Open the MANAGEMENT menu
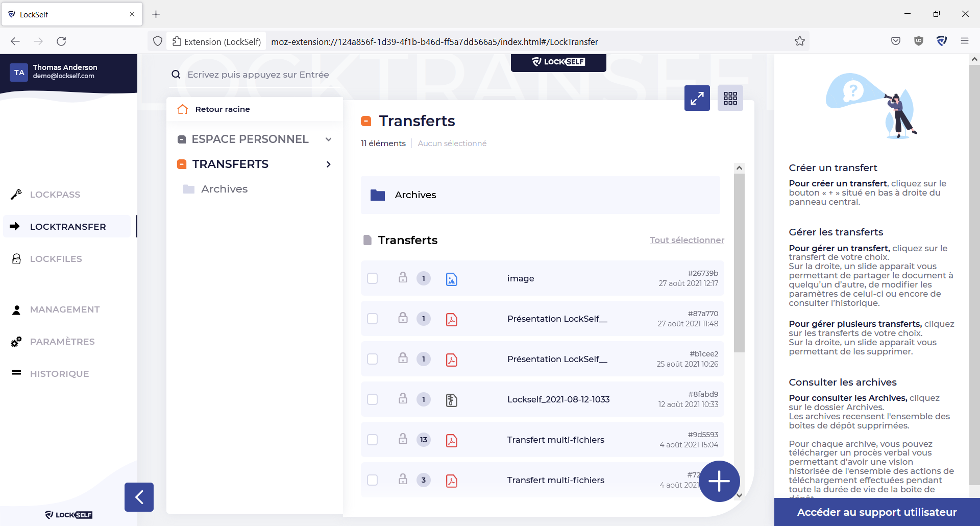The height and width of the screenshot is (526, 980). [x=65, y=309]
